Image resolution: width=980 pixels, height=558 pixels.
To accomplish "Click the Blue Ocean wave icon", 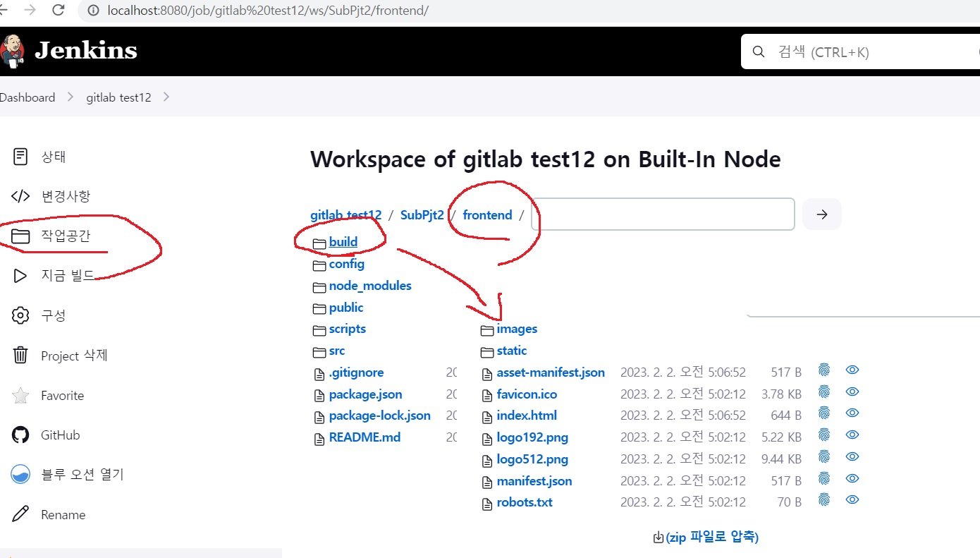I will click(x=21, y=475).
